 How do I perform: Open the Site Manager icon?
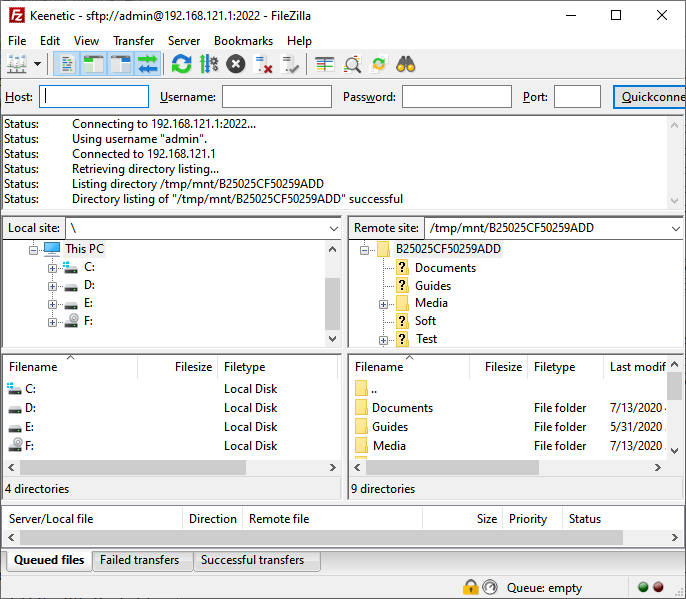point(17,64)
